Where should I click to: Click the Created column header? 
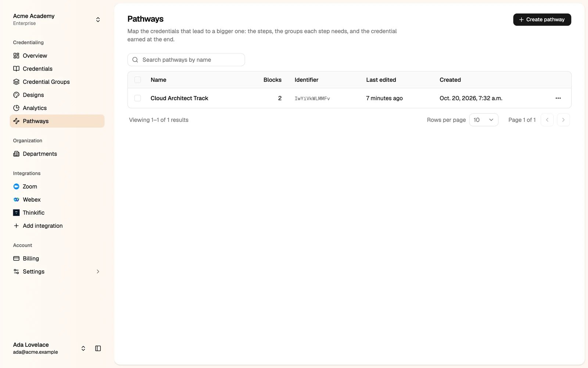pos(450,80)
